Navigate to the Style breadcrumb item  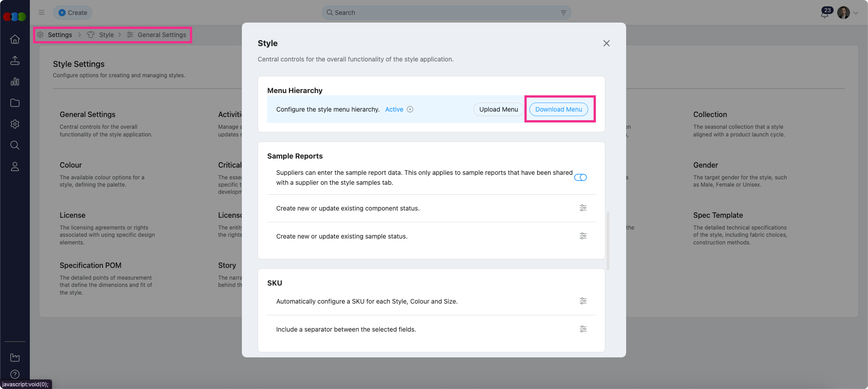pyautogui.click(x=106, y=35)
